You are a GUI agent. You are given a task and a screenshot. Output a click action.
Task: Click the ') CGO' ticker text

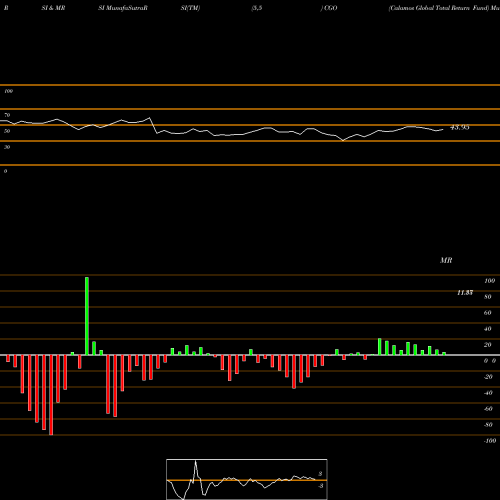(x=329, y=8)
